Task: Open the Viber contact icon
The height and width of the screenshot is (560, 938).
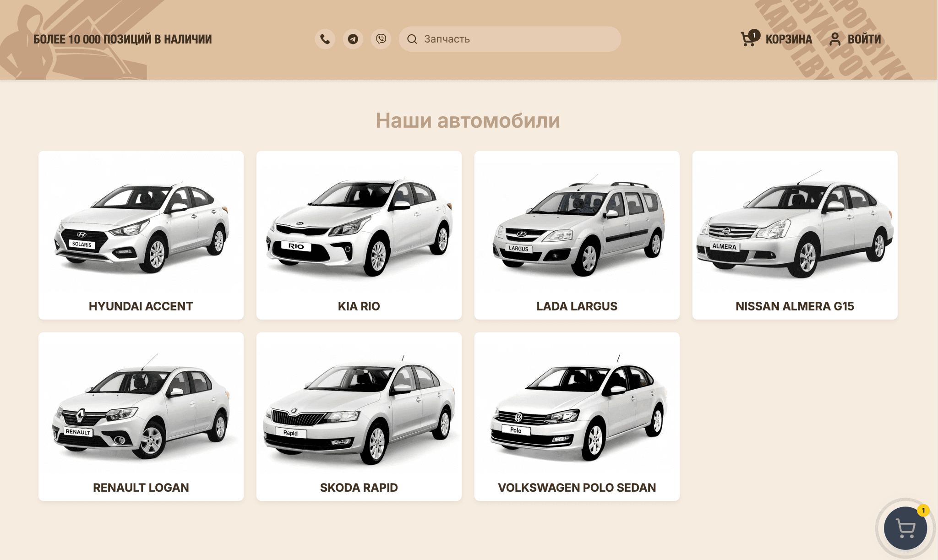Action: tap(381, 39)
